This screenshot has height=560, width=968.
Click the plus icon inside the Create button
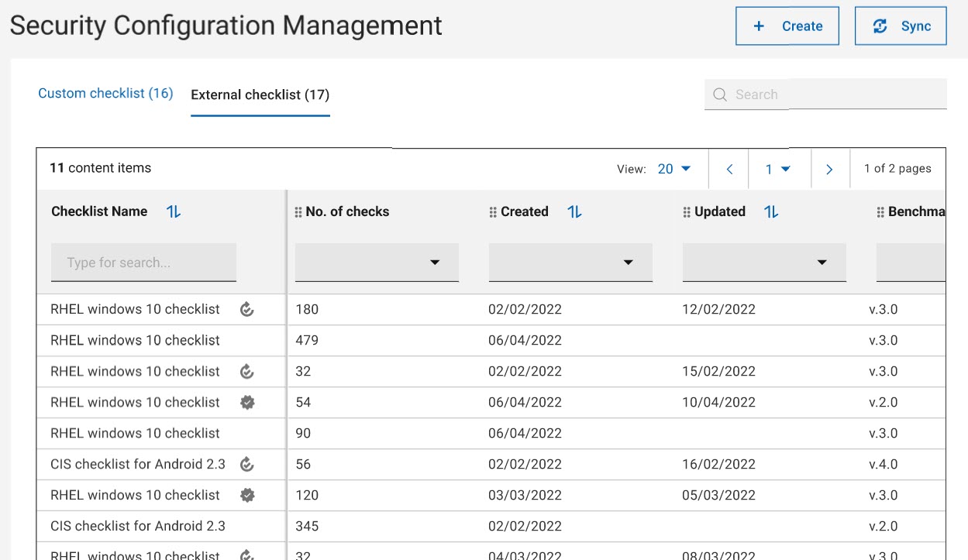(x=757, y=26)
